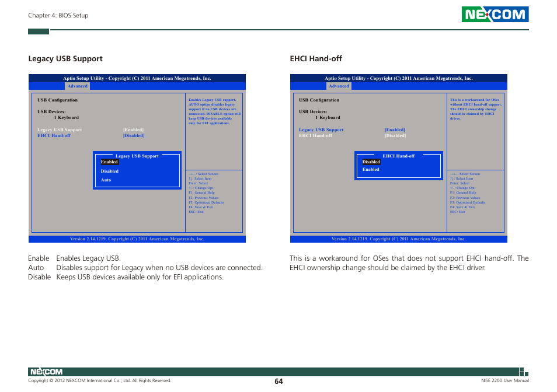Image resolution: width=557 pixels, height=392 pixels.
Task: Click the NISE 2200 User Manual footer text
Action: coord(505,381)
